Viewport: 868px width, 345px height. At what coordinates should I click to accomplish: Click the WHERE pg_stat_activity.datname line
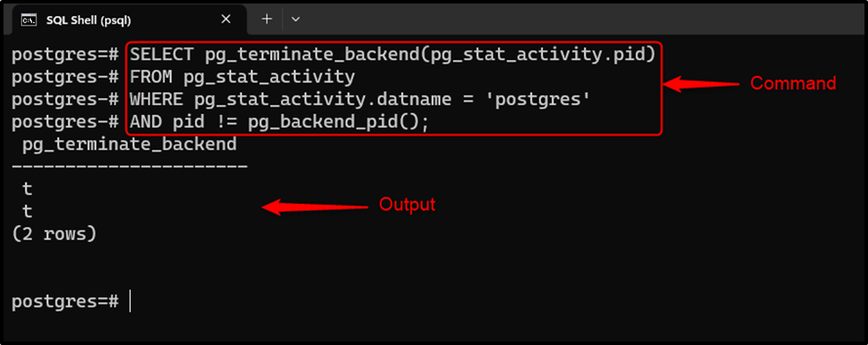tap(359, 100)
